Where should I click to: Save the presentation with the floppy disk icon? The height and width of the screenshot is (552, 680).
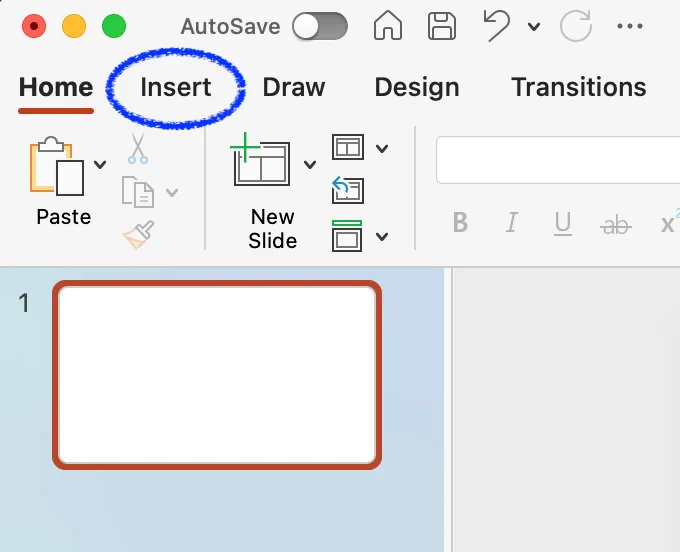[441, 26]
